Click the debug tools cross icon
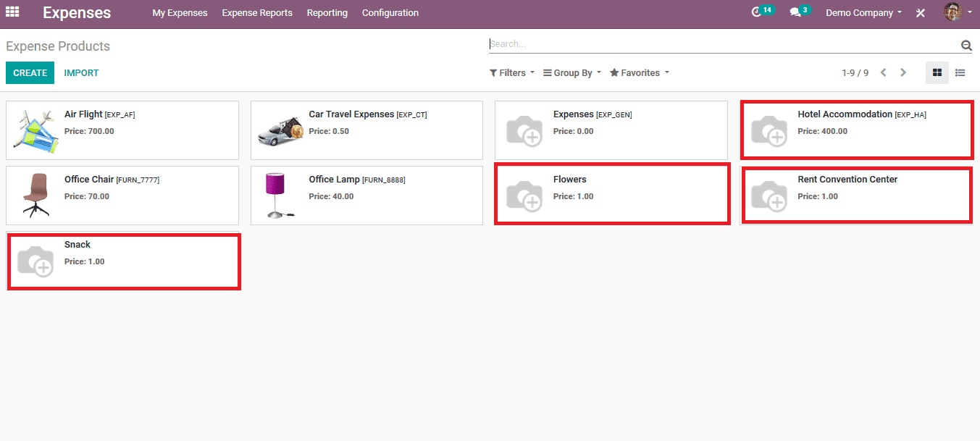The height and width of the screenshot is (441, 980). [920, 13]
